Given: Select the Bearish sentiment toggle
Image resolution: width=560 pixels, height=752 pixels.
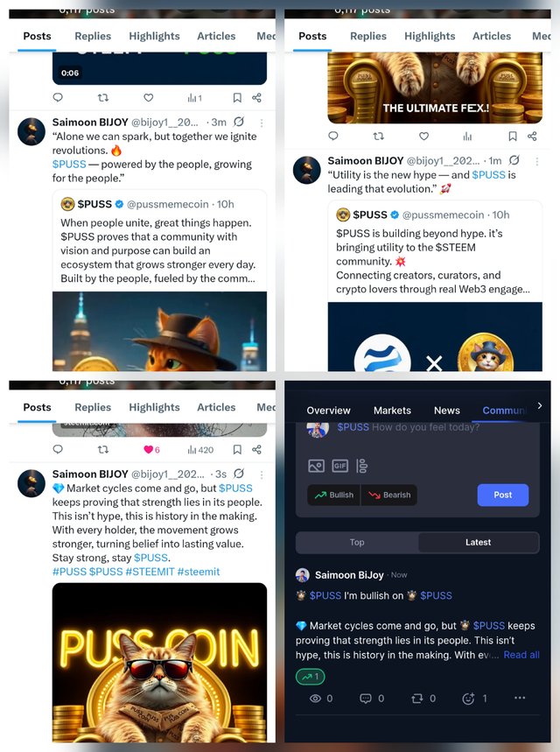Looking at the screenshot, I should (x=389, y=495).
